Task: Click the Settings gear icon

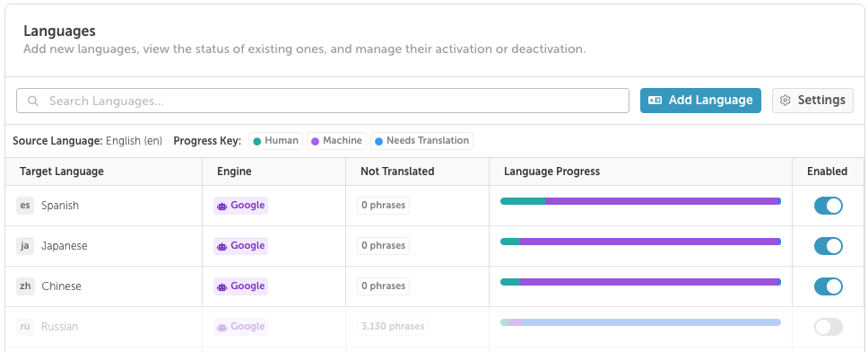Action: pos(785,101)
